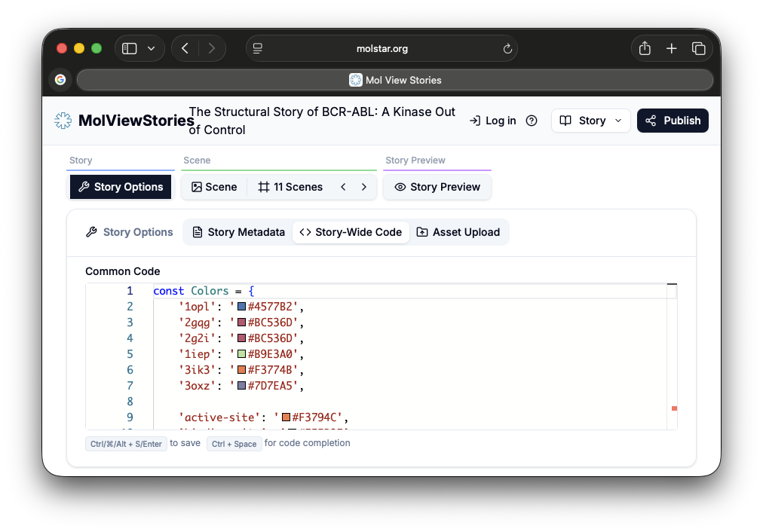This screenshot has width=763, height=532.
Task: Expand sidebar options dropdown arrow
Action: click(x=152, y=49)
